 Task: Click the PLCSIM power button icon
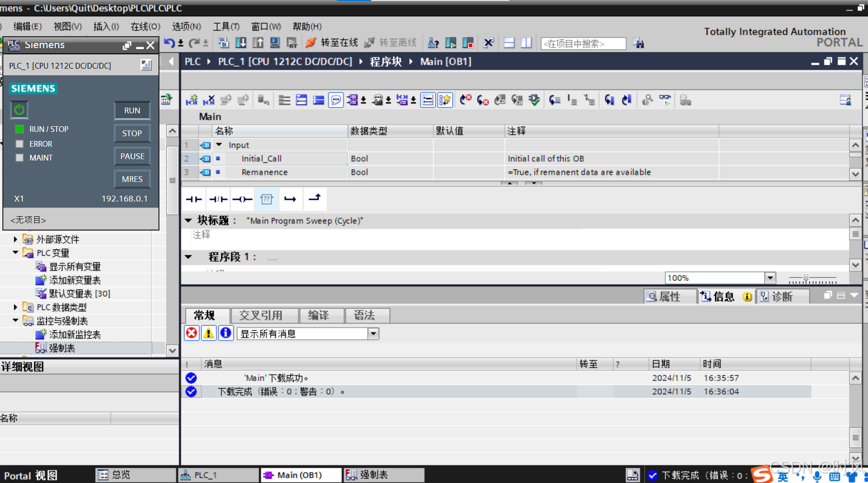tap(20, 110)
